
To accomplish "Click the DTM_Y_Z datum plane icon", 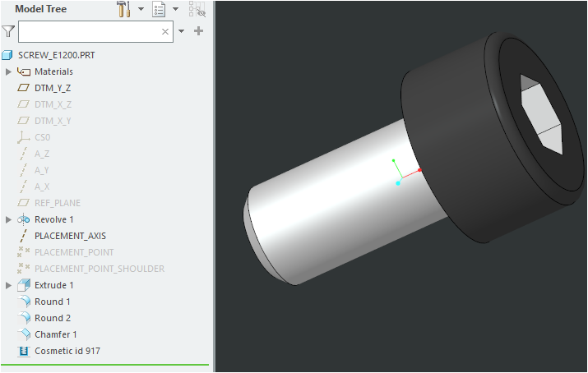I will (x=24, y=88).
